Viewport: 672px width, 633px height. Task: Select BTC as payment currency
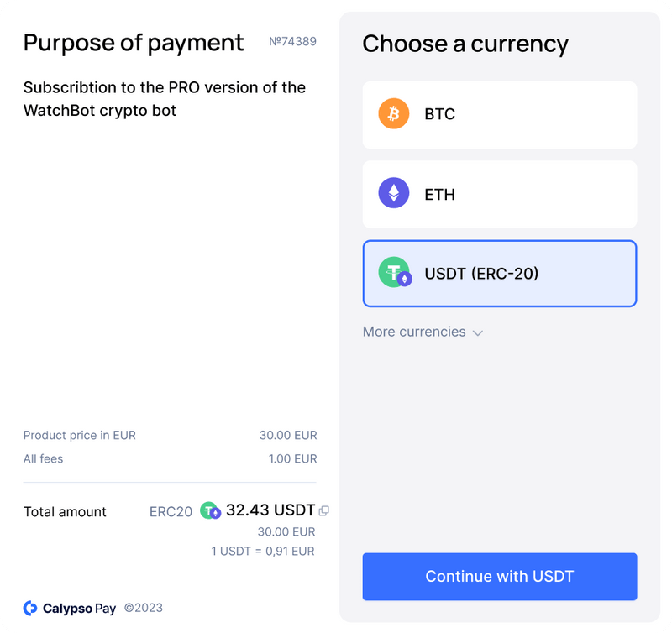pos(500,114)
